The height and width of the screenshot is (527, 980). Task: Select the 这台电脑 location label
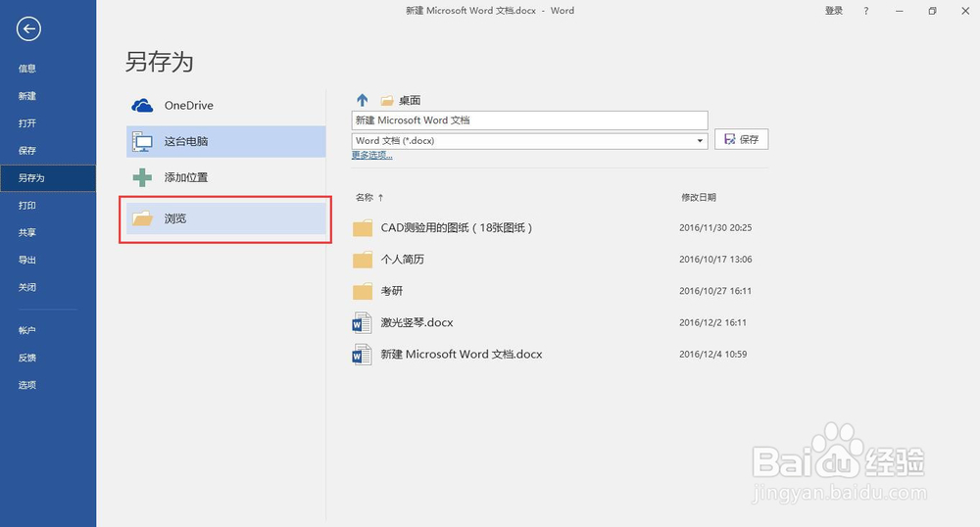point(186,142)
